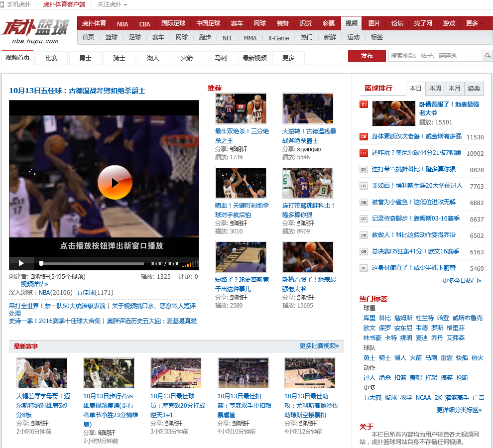Go to 论坛 in the navigation bar
The image size is (493, 448).
[397, 23]
